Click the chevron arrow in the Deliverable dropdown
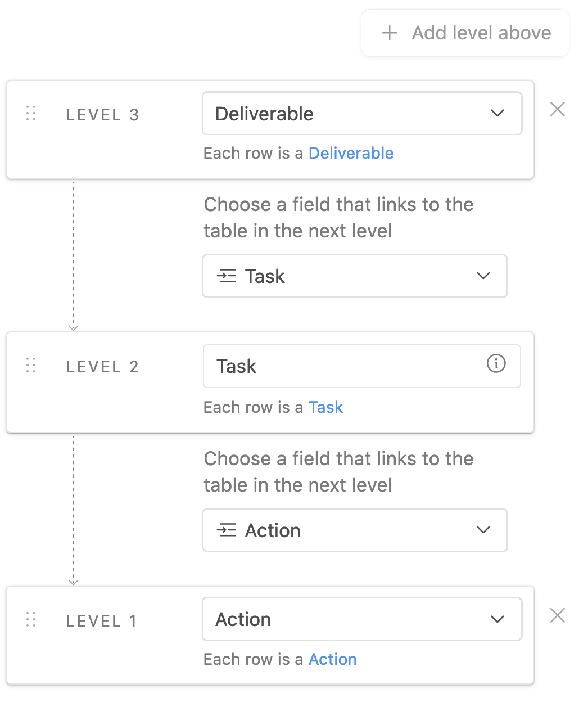Image resolution: width=588 pixels, height=702 pixels. 497,113
